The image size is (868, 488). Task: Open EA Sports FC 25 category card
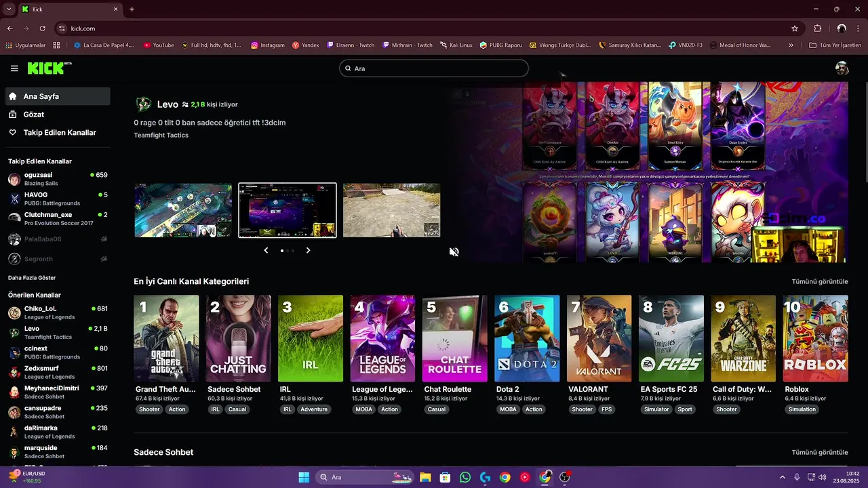point(671,338)
